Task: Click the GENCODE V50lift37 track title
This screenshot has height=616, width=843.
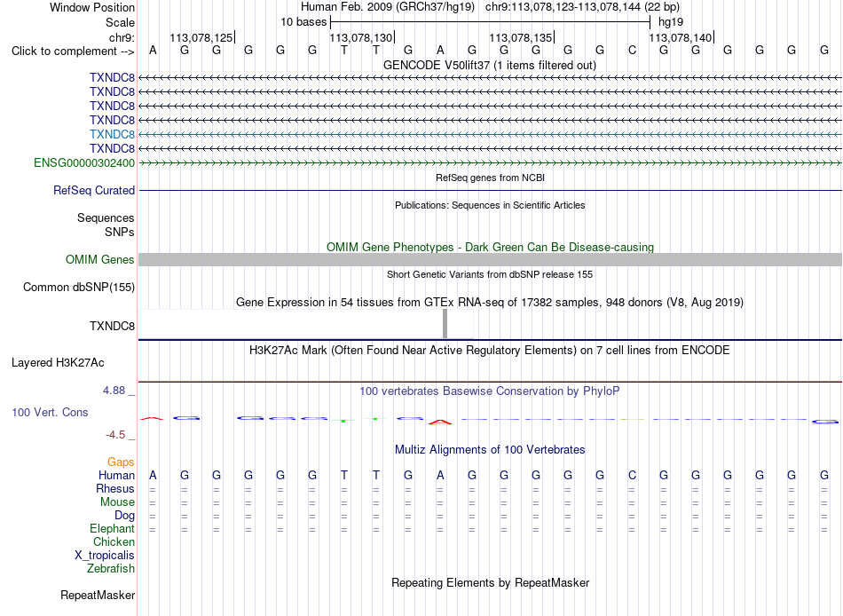Action: coord(490,65)
